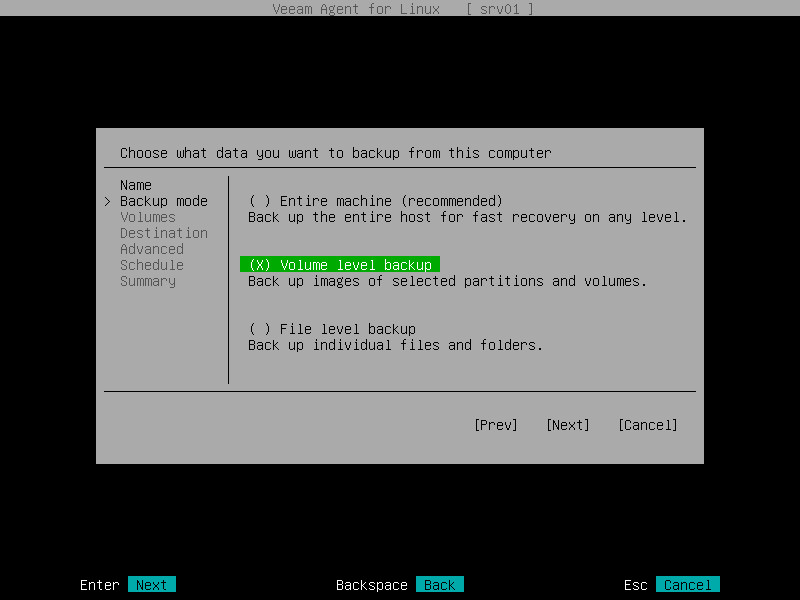Image resolution: width=800 pixels, height=600 pixels.
Task: Click the [Next] button in the dialog
Action: (x=568, y=425)
